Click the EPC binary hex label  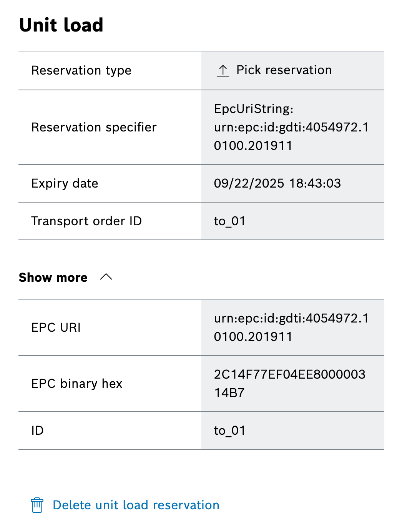77,384
